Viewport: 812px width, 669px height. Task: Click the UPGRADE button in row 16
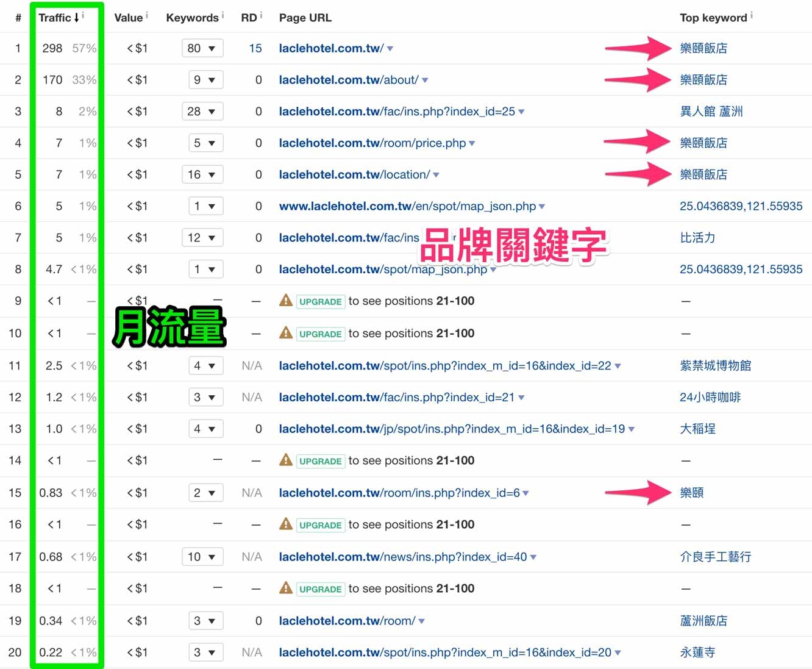(x=320, y=525)
